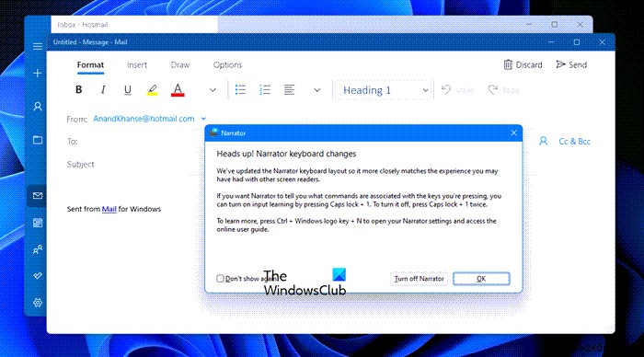The width and height of the screenshot is (644, 357).
Task: Switch to Mail in the sidebar
Action: tap(38, 196)
